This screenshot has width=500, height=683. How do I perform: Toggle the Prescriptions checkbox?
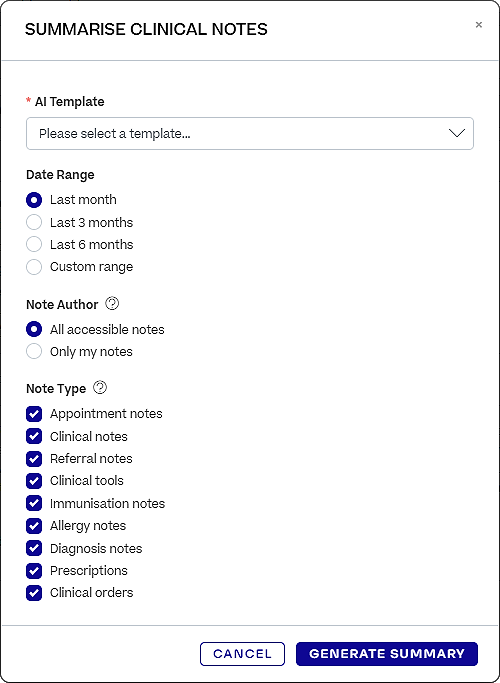[x=34, y=571]
